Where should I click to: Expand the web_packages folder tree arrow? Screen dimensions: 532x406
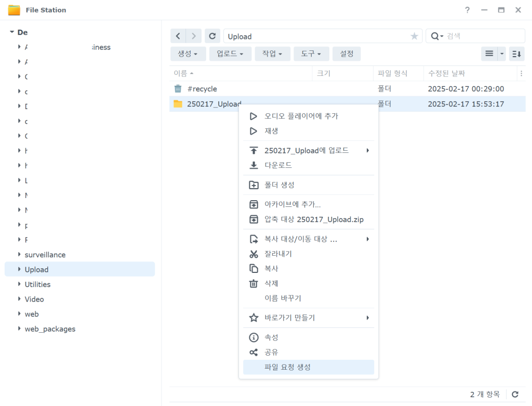(x=19, y=329)
